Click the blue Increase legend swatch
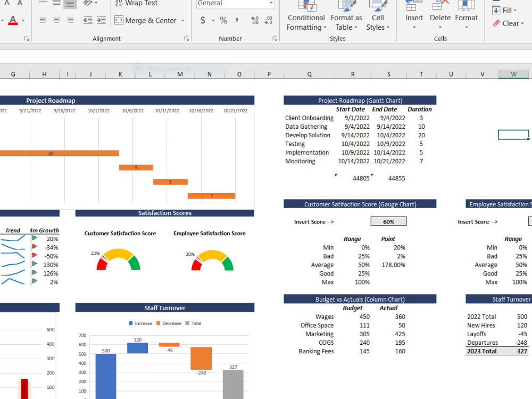This screenshot has width=532, height=399. coord(131,323)
